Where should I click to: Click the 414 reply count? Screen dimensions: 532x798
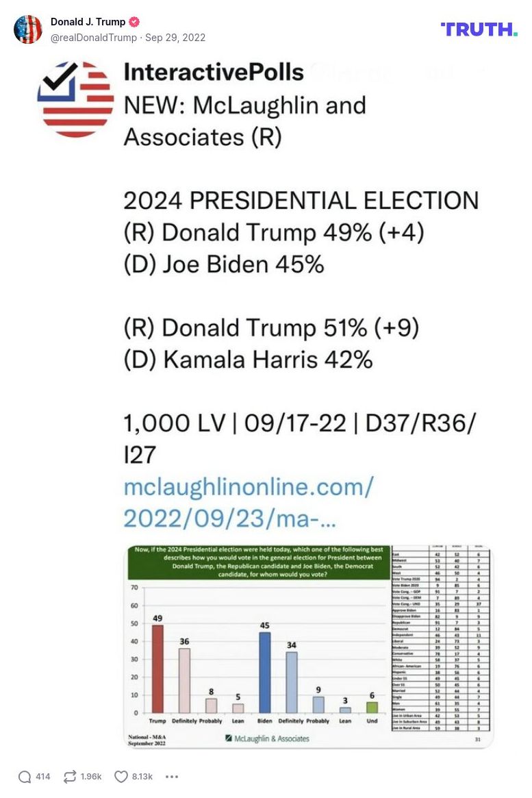click(x=42, y=776)
